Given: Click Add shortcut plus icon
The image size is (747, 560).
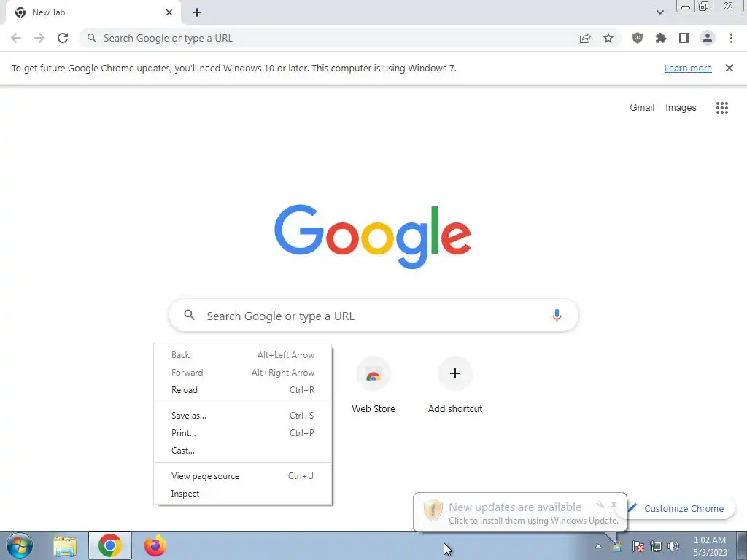Looking at the screenshot, I should (x=455, y=373).
